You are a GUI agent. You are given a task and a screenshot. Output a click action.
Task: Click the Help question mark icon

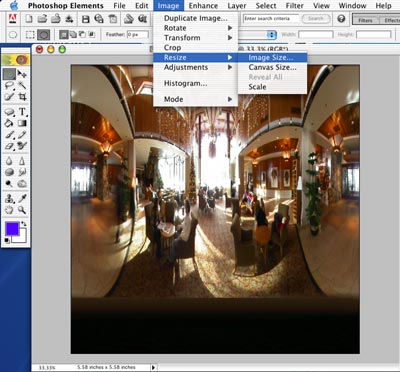pyautogui.click(x=341, y=19)
